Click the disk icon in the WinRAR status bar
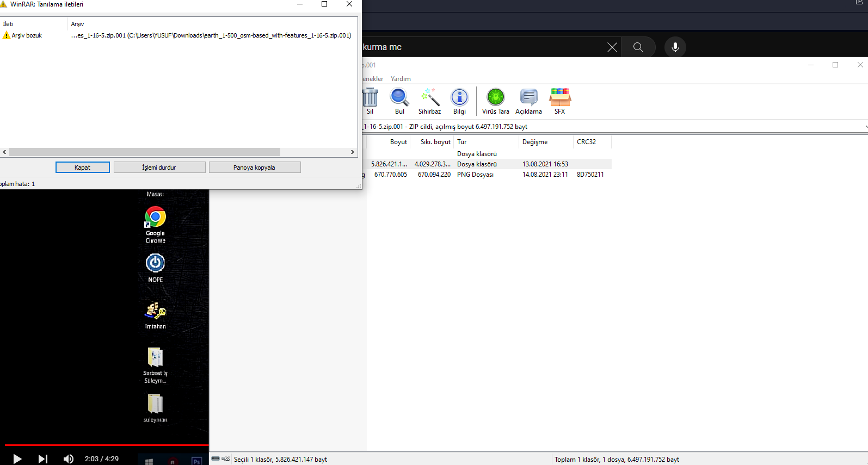This screenshot has height=465, width=868. (x=216, y=459)
